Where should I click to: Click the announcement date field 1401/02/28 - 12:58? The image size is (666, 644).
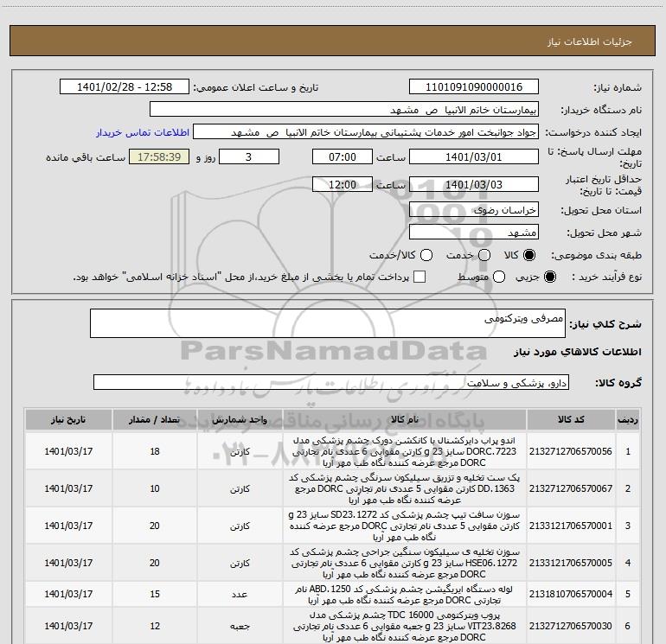pyautogui.click(x=125, y=87)
